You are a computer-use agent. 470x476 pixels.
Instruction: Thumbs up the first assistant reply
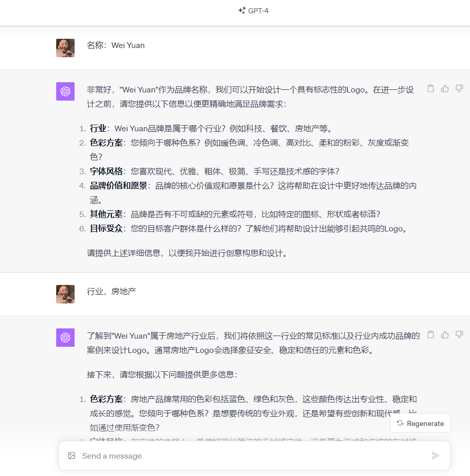click(445, 88)
